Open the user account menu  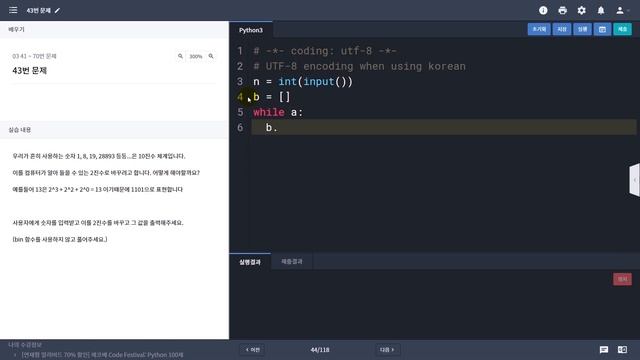pyautogui.click(x=622, y=11)
